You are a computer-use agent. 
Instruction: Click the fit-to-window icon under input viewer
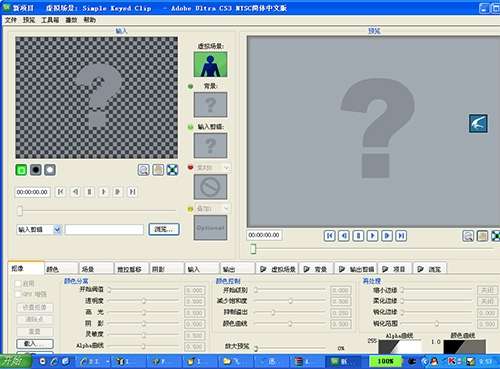(x=172, y=170)
